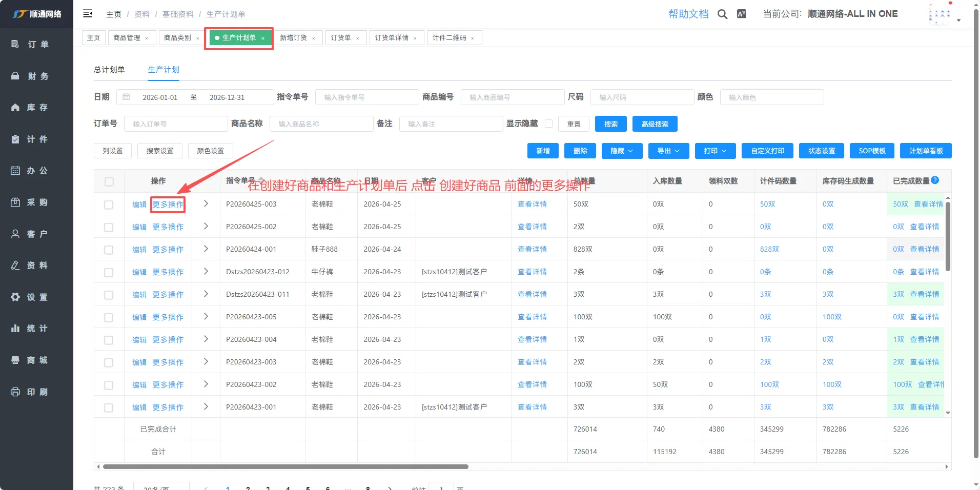Check the select-all checkbox in table header
980x490 pixels.
[109, 181]
